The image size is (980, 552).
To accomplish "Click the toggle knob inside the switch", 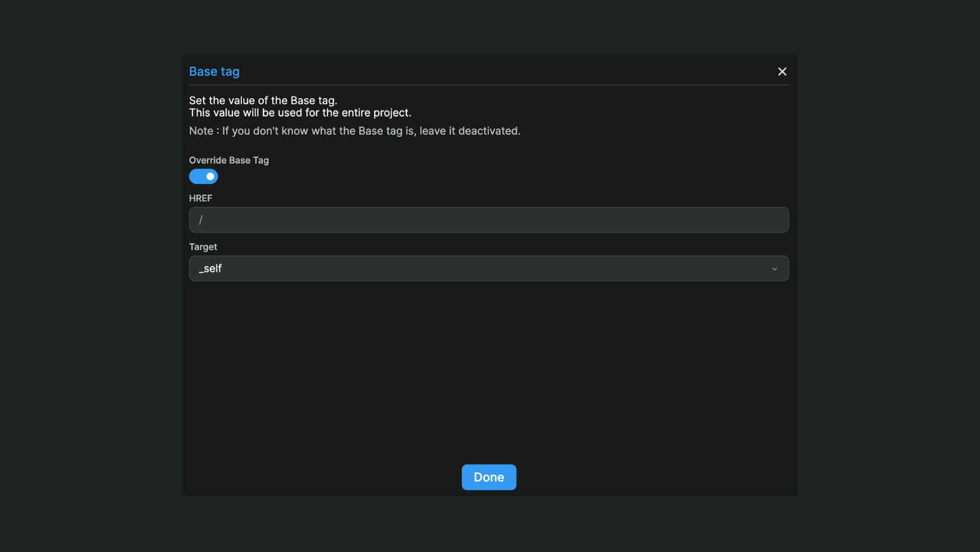I will click(x=210, y=176).
